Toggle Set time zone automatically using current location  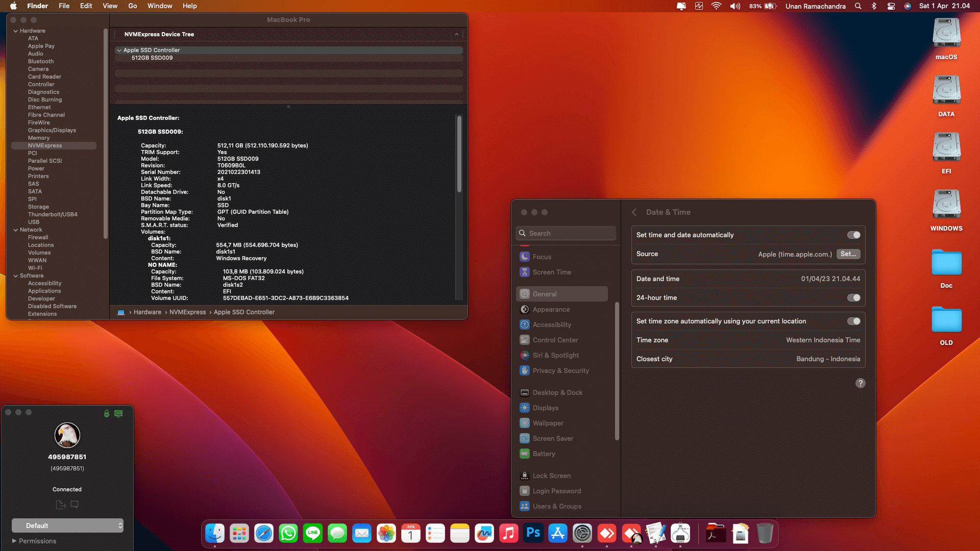click(x=853, y=321)
